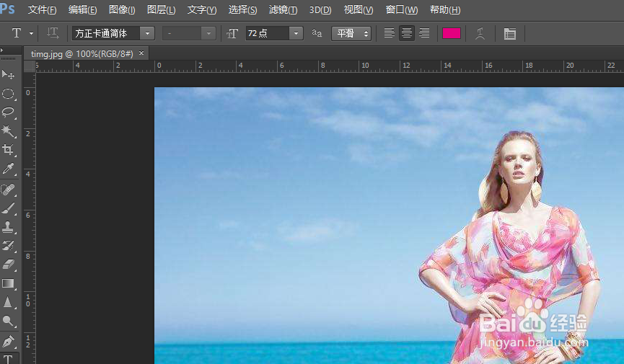624x364 pixels.
Task: Click the Type tool preset icon
Action: coord(17,33)
